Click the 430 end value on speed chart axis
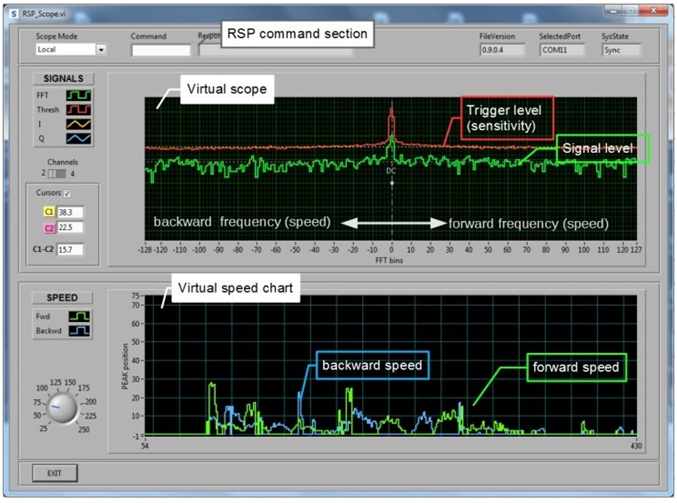 point(636,446)
